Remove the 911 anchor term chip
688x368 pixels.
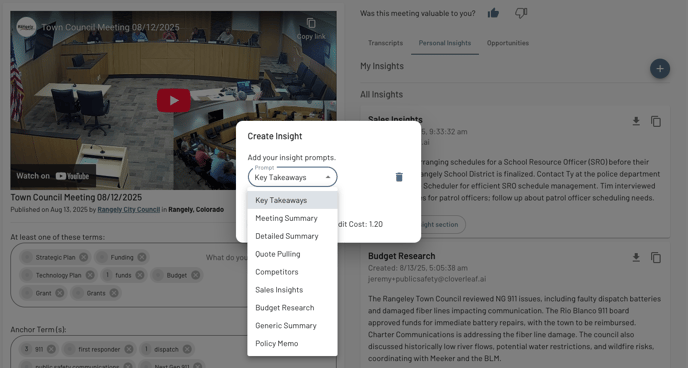click(51, 349)
